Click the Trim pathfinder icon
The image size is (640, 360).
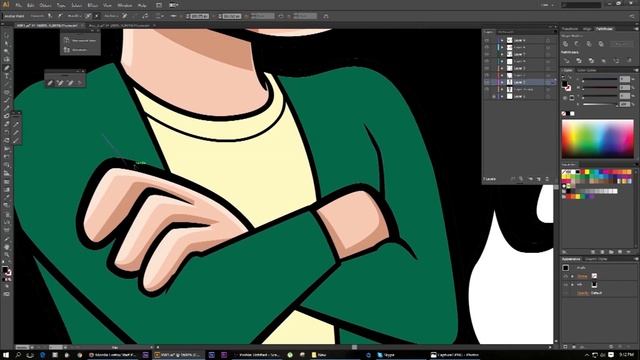[579, 60]
